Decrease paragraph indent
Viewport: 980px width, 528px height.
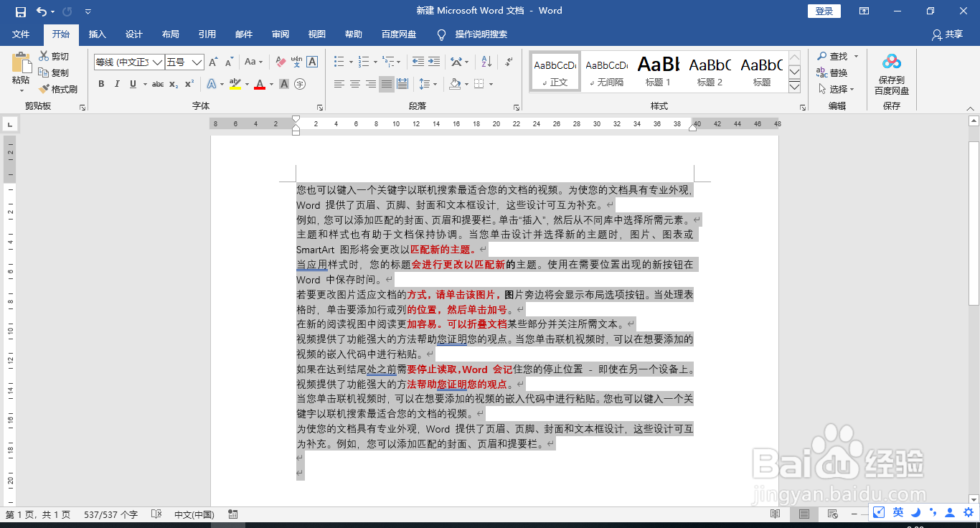[418, 62]
